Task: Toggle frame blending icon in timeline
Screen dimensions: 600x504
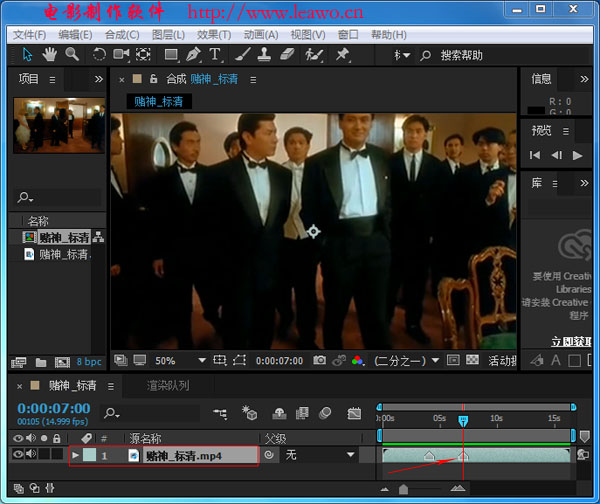Action: point(302,413)
